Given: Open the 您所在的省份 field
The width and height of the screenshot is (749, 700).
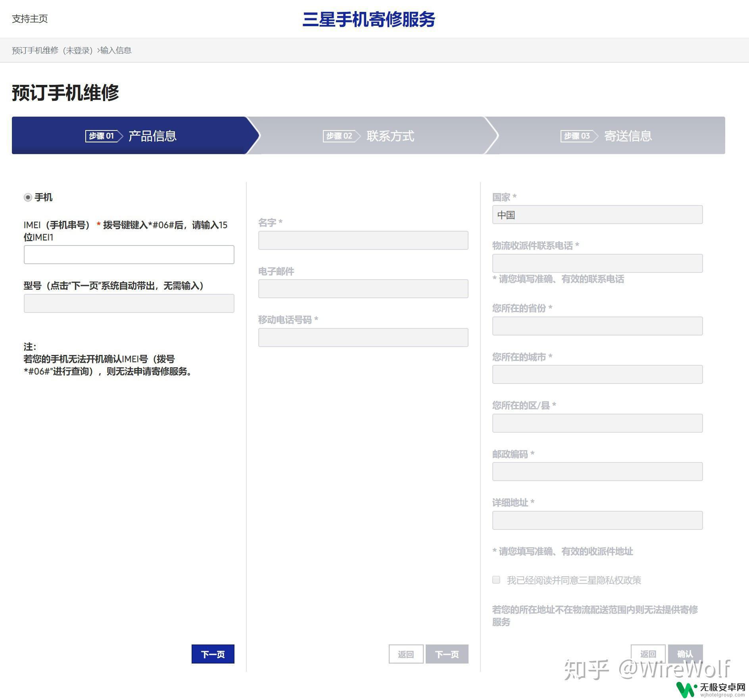Looking at the screenshot, I should tap(597, 326).
